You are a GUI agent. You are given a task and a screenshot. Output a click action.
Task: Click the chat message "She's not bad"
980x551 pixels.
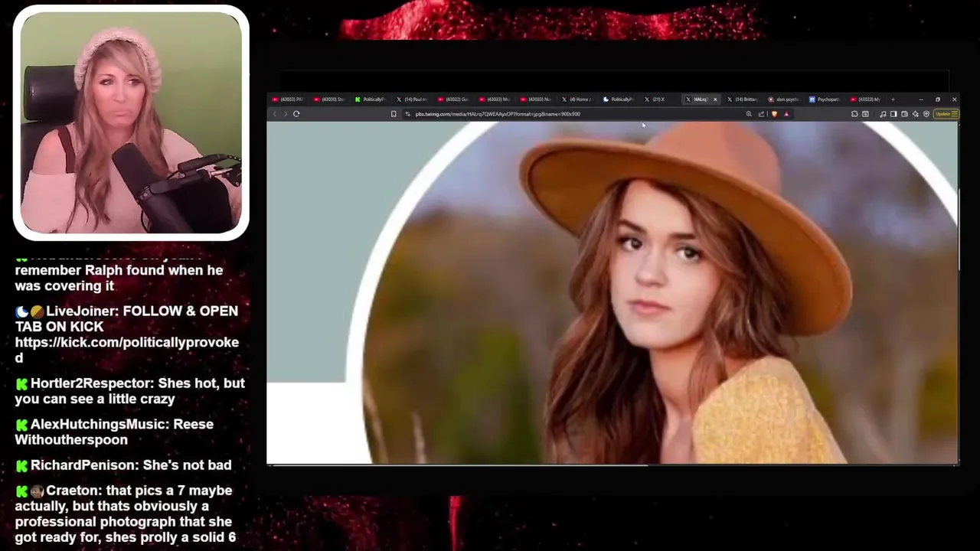[188, 465]
